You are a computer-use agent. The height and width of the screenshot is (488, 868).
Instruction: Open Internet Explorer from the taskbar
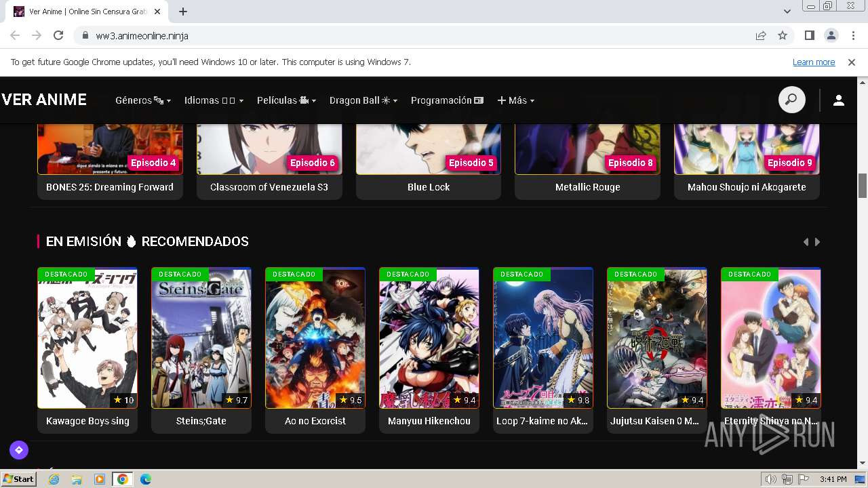tap(54, 479)
